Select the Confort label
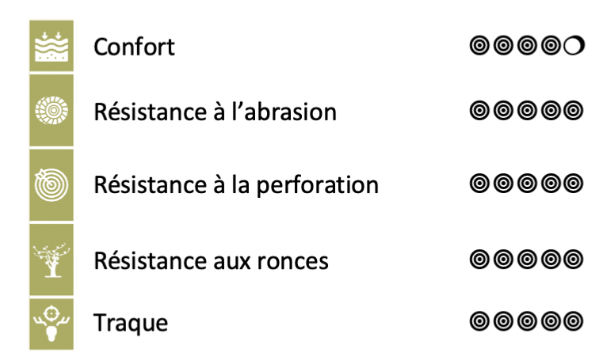The height and width of the screenshot is (364, 599). [134, 47]
